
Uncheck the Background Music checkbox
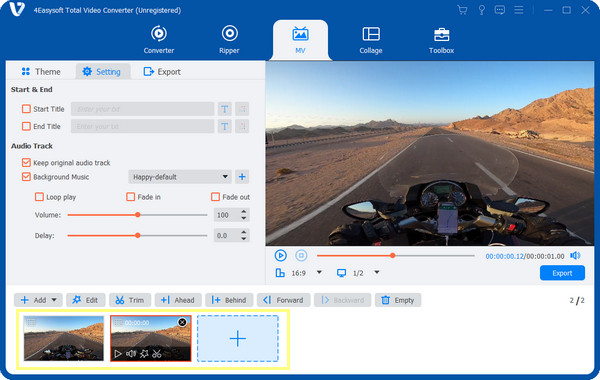(x=26, y=177)
